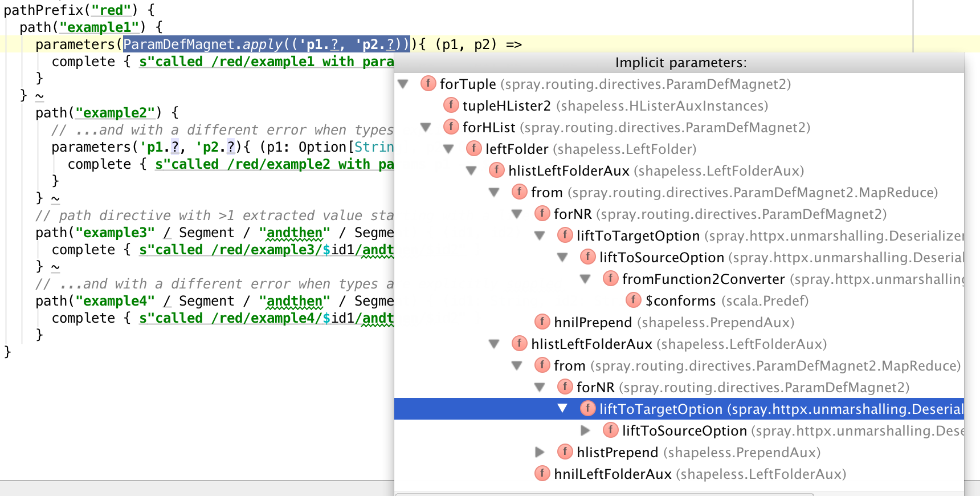The image size is (980, 496).
Task: Click the tupleHLister2 function icon
Action: point(451,105)
